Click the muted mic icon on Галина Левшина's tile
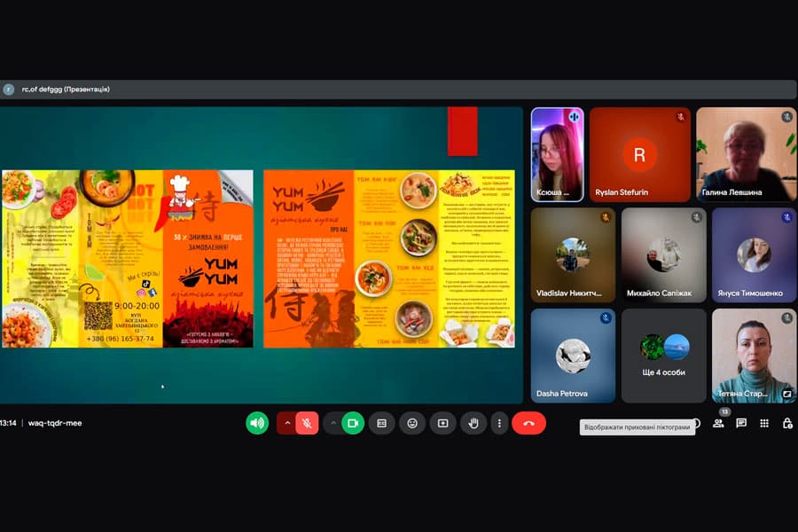This screenshot has height=532, width=798. click(786, 116)
